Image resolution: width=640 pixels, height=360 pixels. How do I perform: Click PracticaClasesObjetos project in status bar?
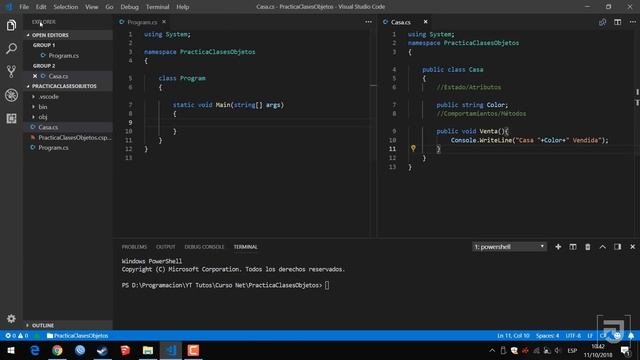pos(78,336)
